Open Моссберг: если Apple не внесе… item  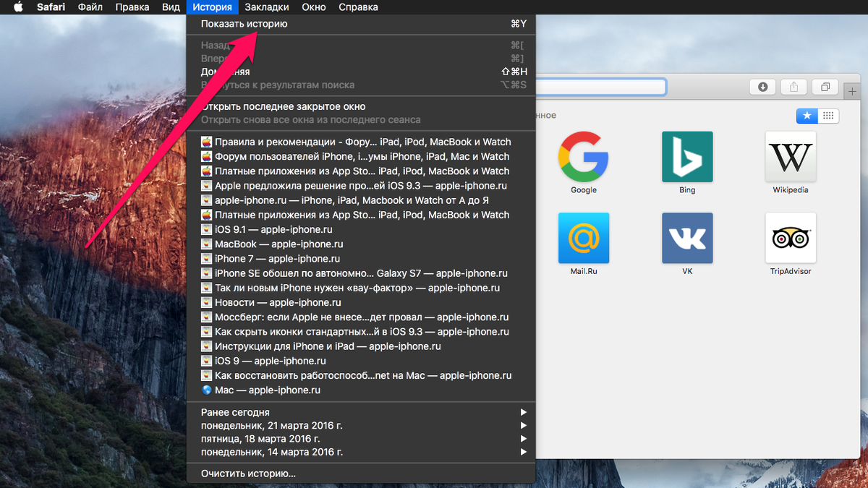[x=361, y=317]
